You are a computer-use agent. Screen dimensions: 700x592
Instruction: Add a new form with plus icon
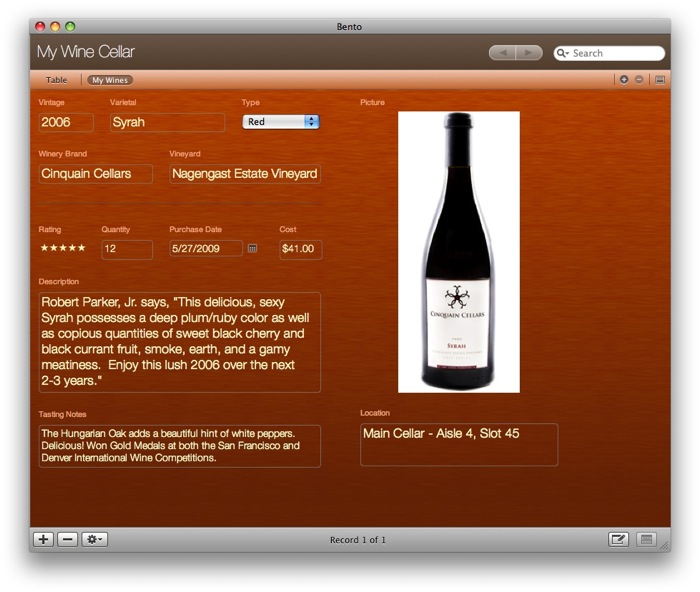coord(624,79)
